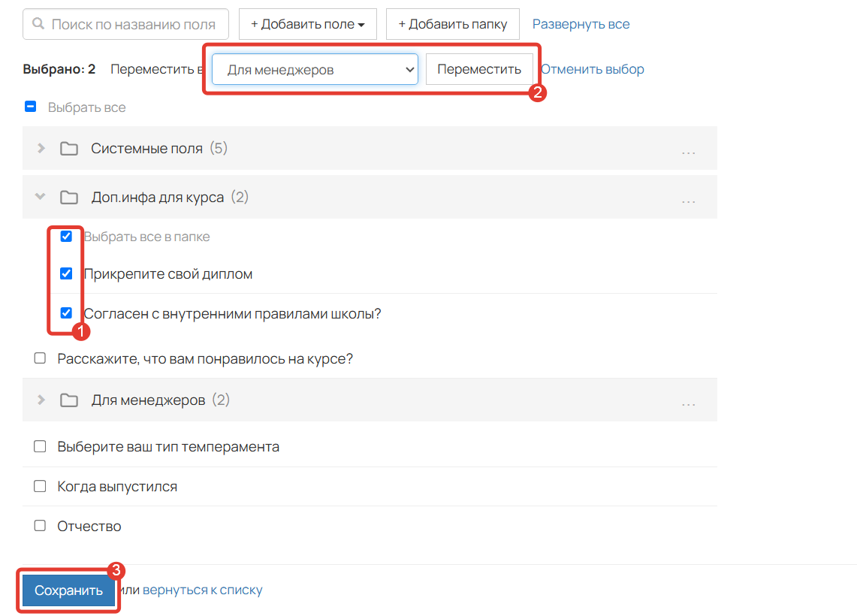Click the Добавить папку button
857x616 pixels.
(x=453, y=24)
